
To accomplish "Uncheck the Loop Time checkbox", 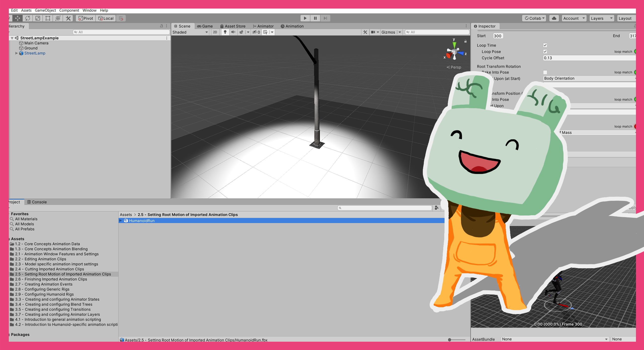I will pos(545,45).
